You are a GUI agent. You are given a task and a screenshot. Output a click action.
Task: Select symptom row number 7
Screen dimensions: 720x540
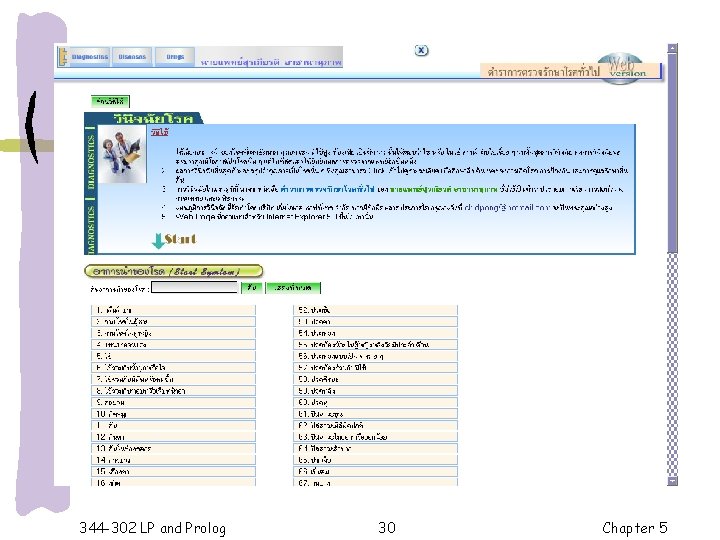coord(173,379)
